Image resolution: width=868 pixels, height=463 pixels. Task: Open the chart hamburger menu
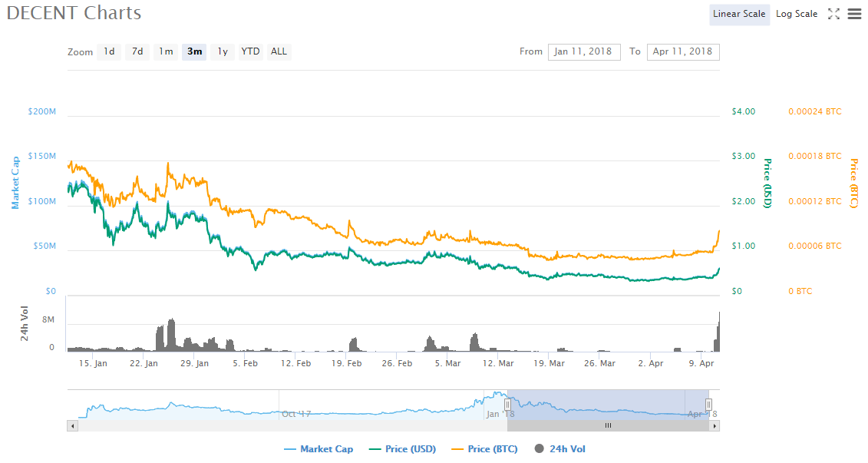coord(854,14)
